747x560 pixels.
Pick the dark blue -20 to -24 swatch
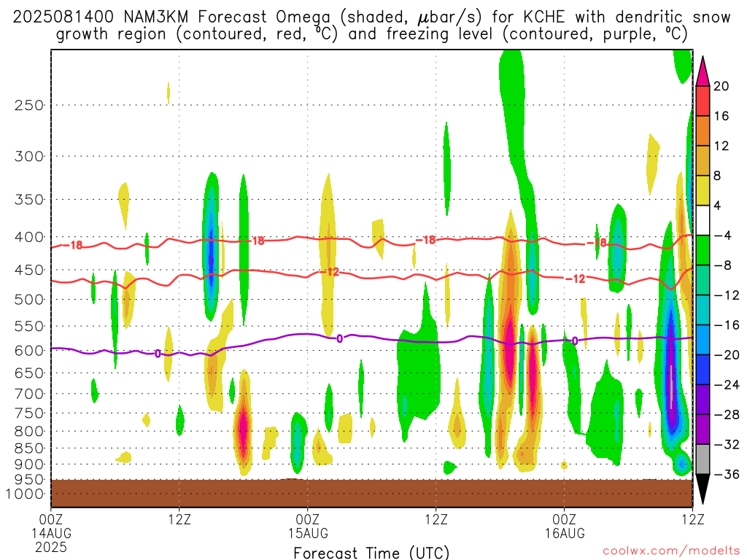703,370
